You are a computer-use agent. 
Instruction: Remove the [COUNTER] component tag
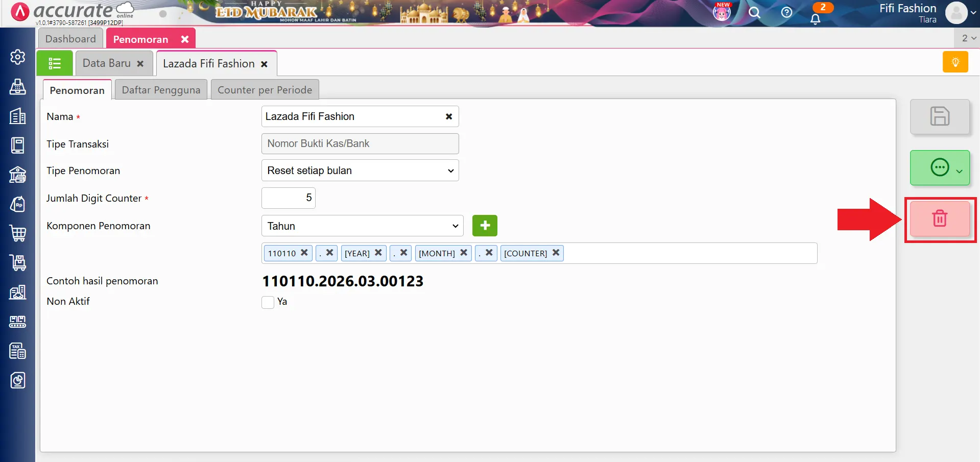pos(556,253)
